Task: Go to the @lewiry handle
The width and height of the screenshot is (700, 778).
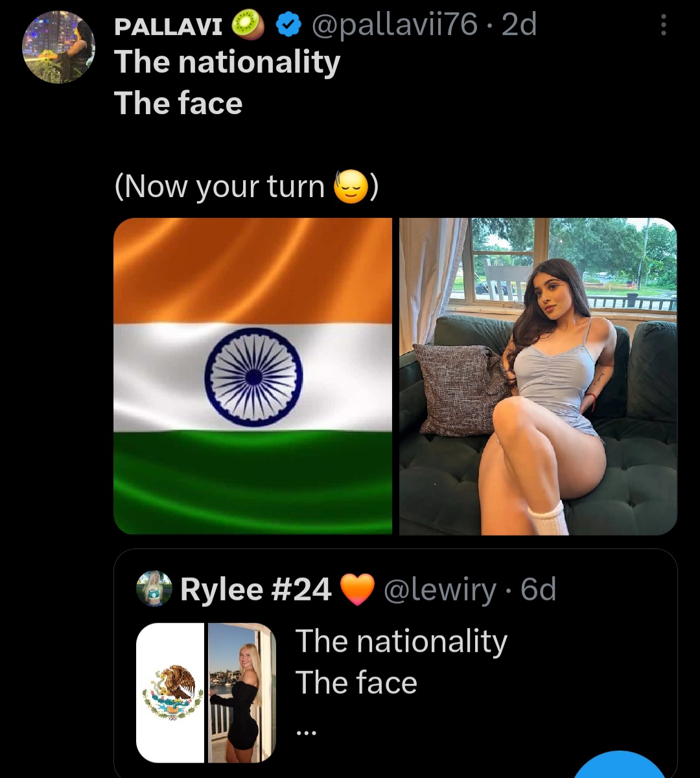Action: pyautogui.click(x=440, y=590)
